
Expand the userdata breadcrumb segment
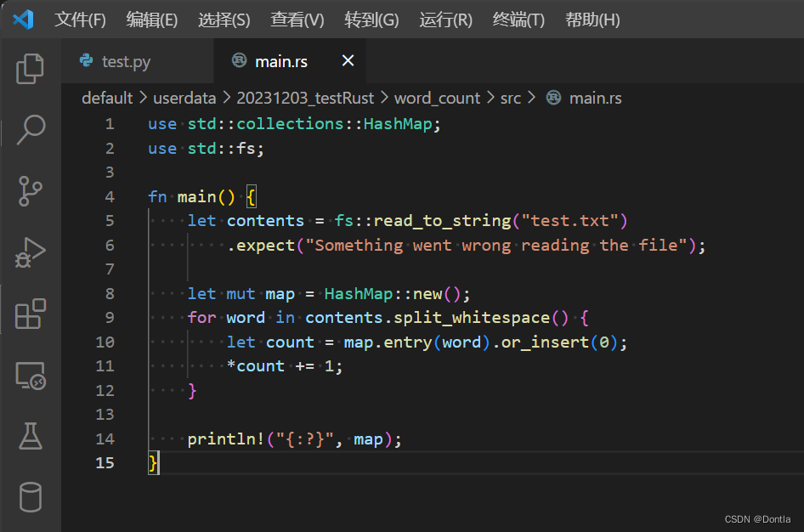184,98
